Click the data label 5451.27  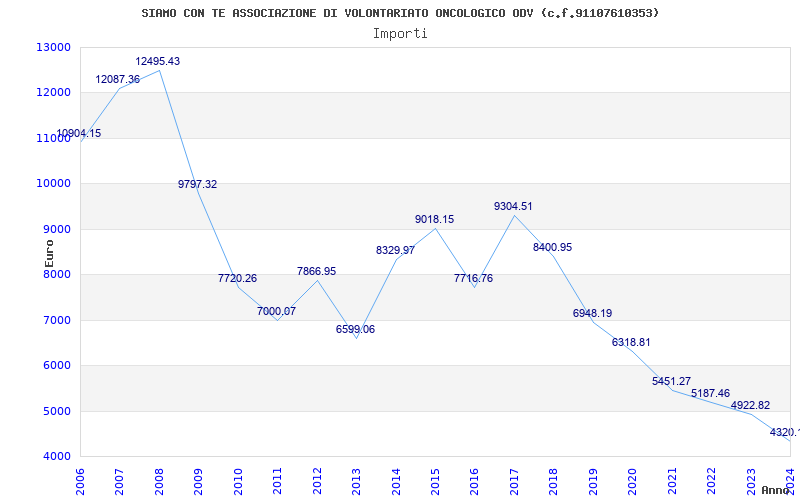(x=671, y=381)
